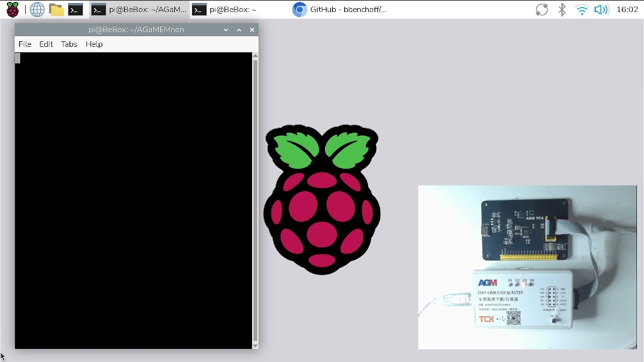Open the File menu in the terminal
Image resolution: width=644 pixels, height=362 pixels.
(x=25, y=44)
